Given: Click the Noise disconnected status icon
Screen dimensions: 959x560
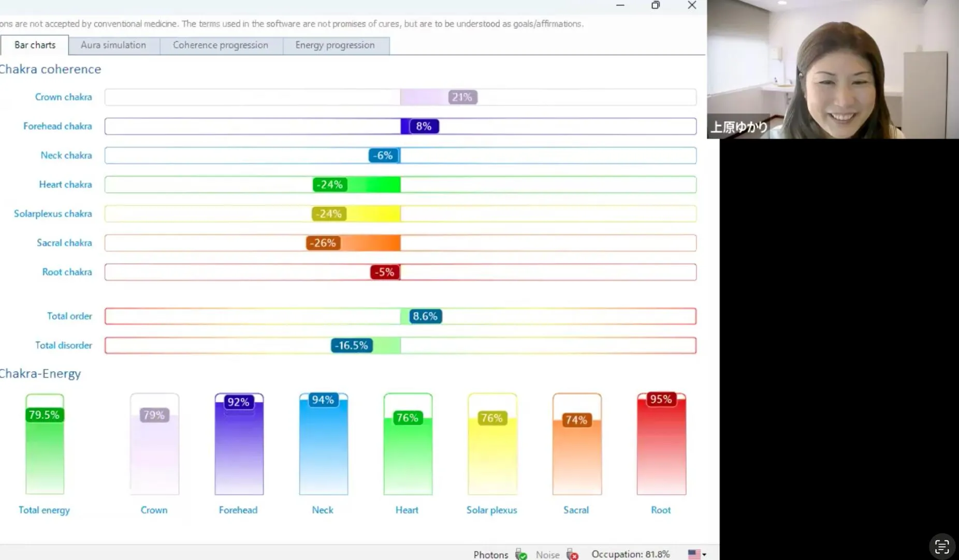Looking at the screenshot, I should (x=572, y=554).
